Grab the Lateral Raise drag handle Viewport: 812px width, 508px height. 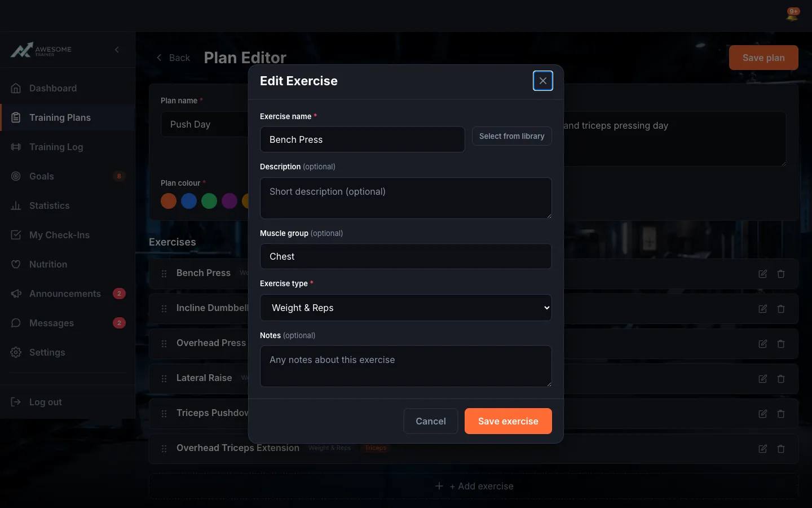tap(164, 379)
